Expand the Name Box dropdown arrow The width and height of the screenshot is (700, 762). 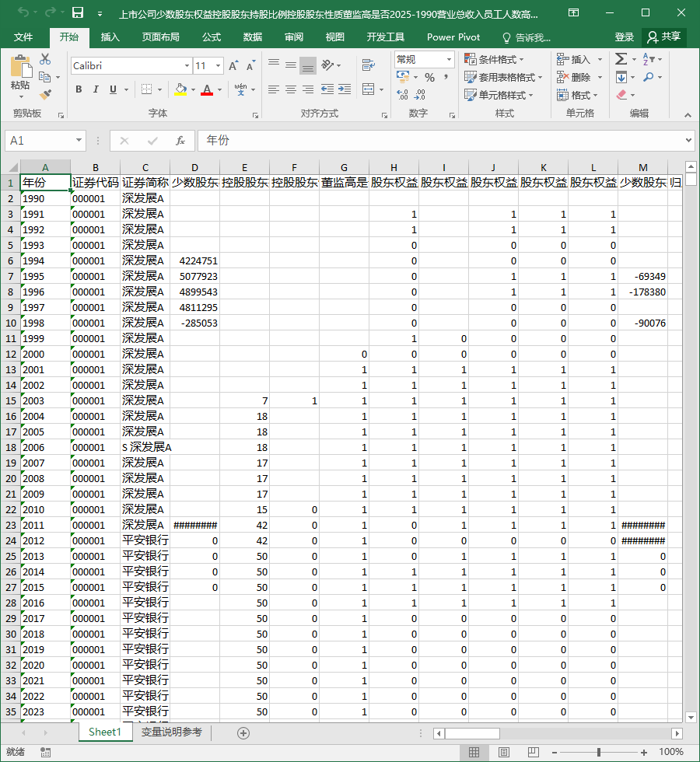[x=79, y=141]
